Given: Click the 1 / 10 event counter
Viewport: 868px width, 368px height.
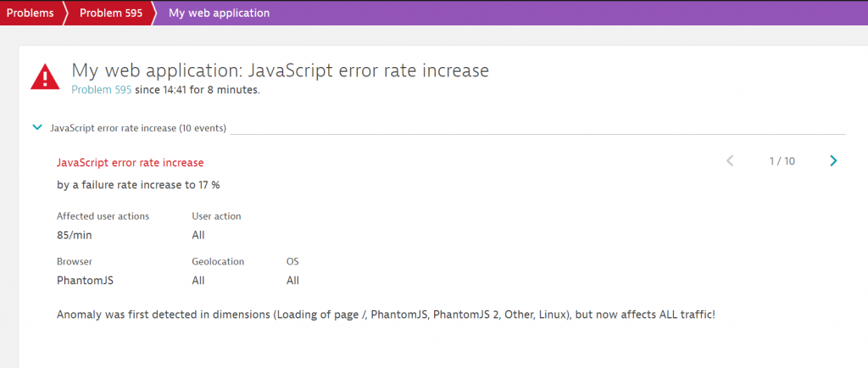Looking at the screenshot, I should point(782,161).
